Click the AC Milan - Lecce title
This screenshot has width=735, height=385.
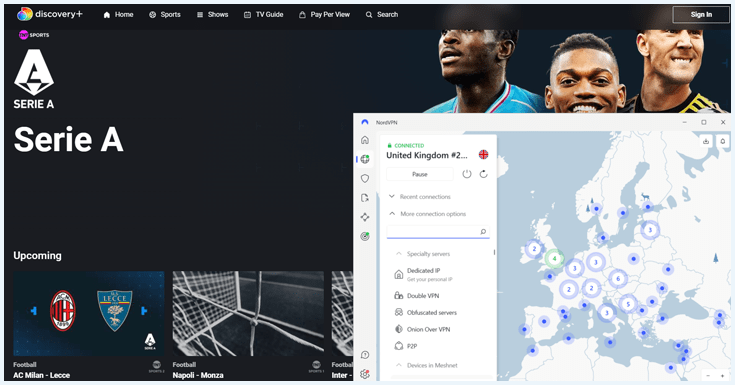[41, 375]
